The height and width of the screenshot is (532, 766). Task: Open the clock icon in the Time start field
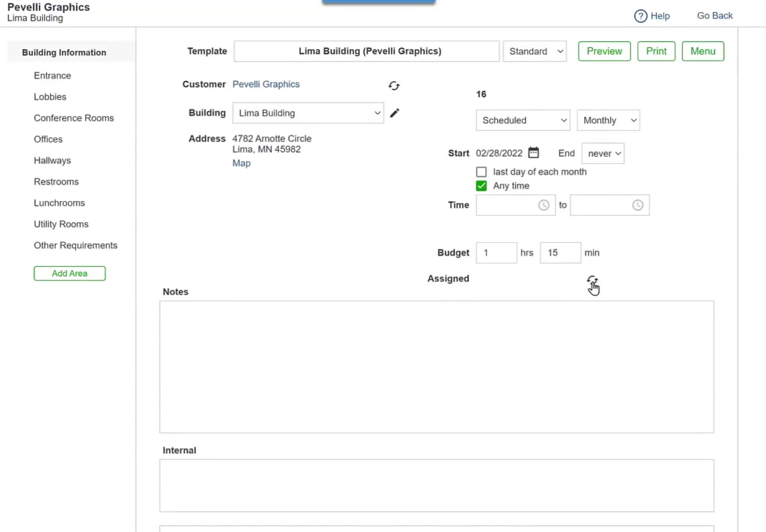[544, 205]
